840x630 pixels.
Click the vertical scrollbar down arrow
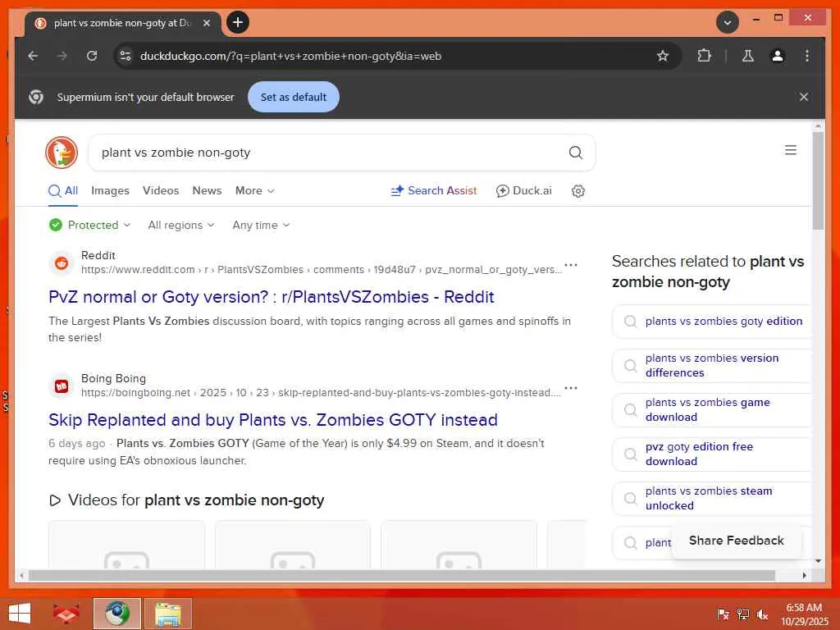point(818,561)
